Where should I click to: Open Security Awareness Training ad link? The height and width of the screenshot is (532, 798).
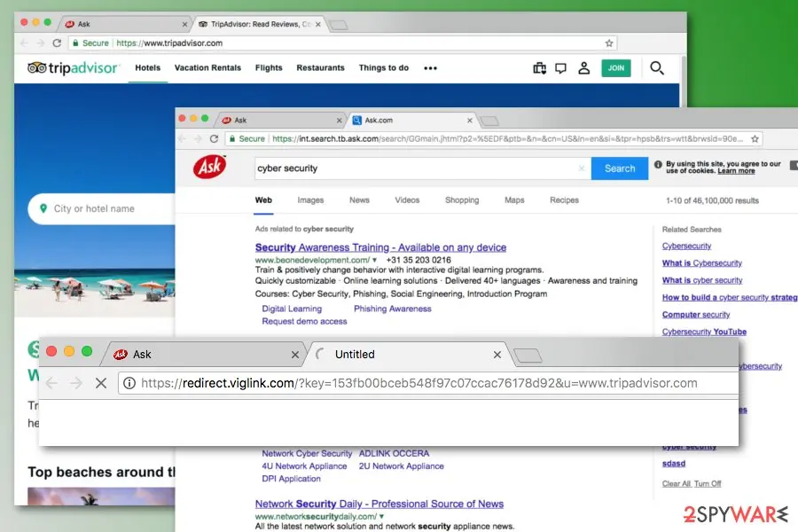[x=380, y=247]
